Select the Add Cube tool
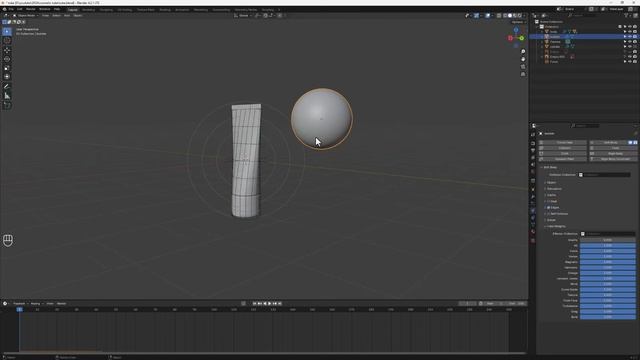Screen dimensions: 640x360 click(x=7, y=105)
